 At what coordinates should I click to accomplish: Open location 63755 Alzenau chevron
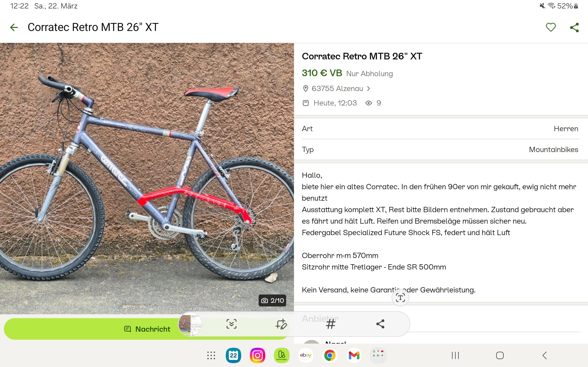pos(369,89)
